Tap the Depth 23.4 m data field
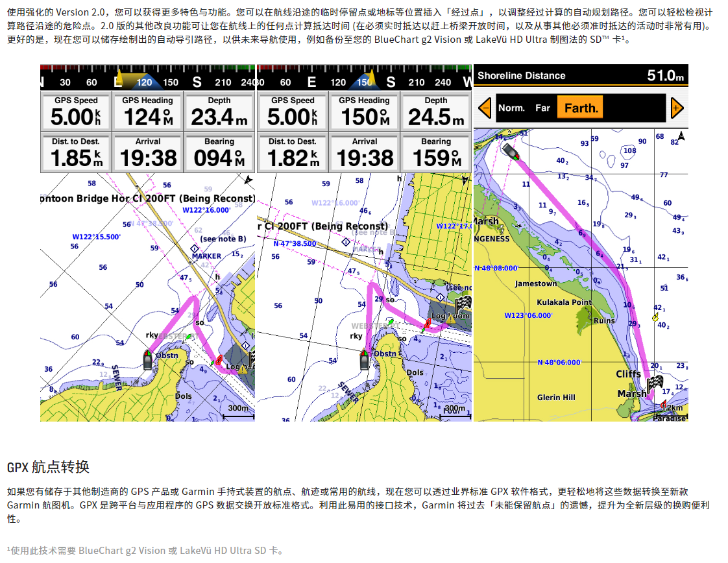Viewport: 728px width, 563px height. tap(219, 112)
